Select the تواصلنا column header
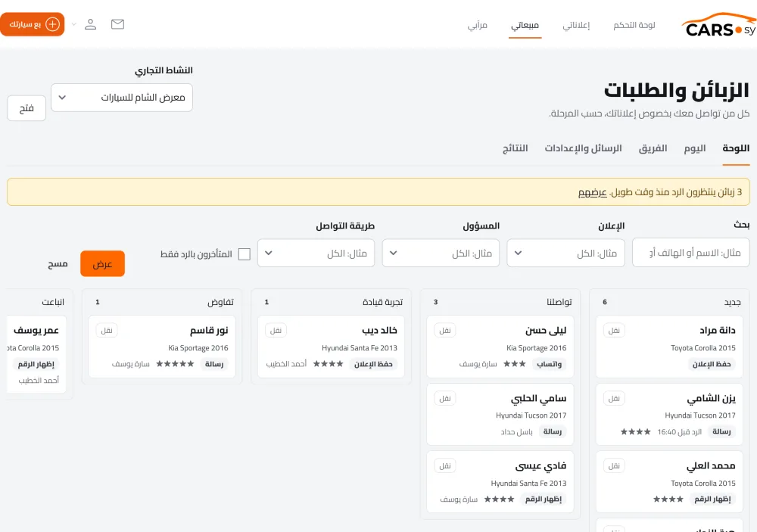This screenshot has width=757, height=532. (559, 302)
